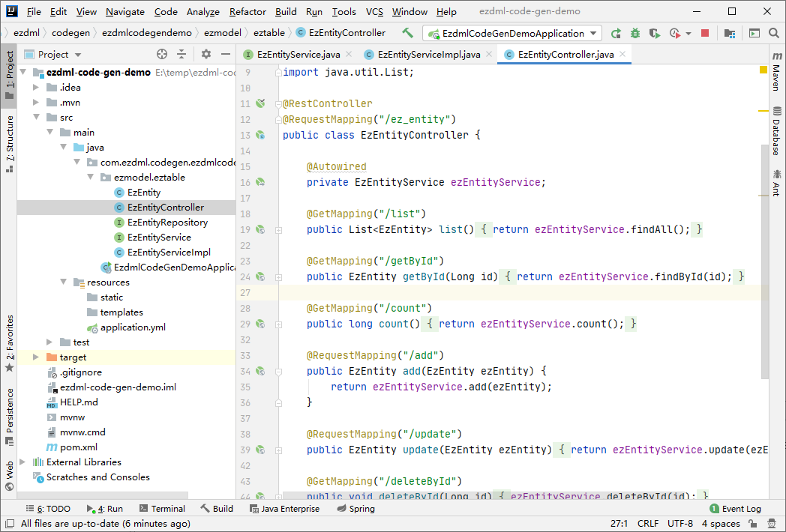
Task: Expand folded list() method on line 19
Action: pyautogui.click(x=278, y=230)
